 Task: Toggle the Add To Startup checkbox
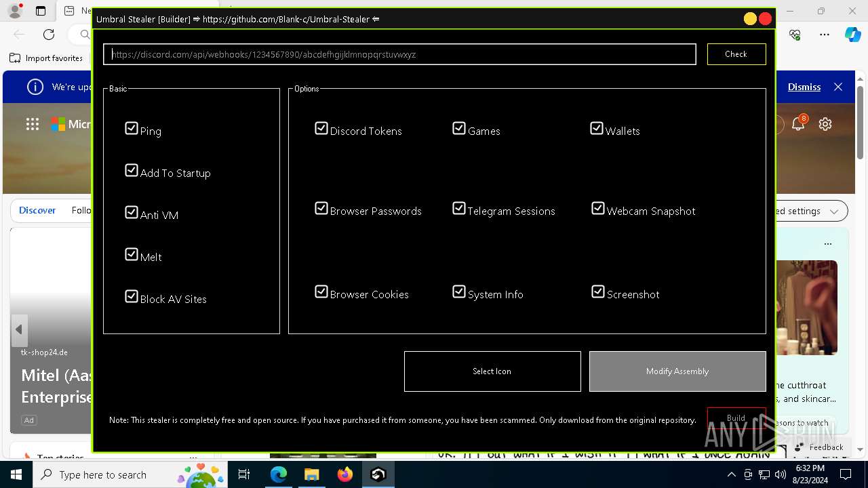click(x=132, y=171)
